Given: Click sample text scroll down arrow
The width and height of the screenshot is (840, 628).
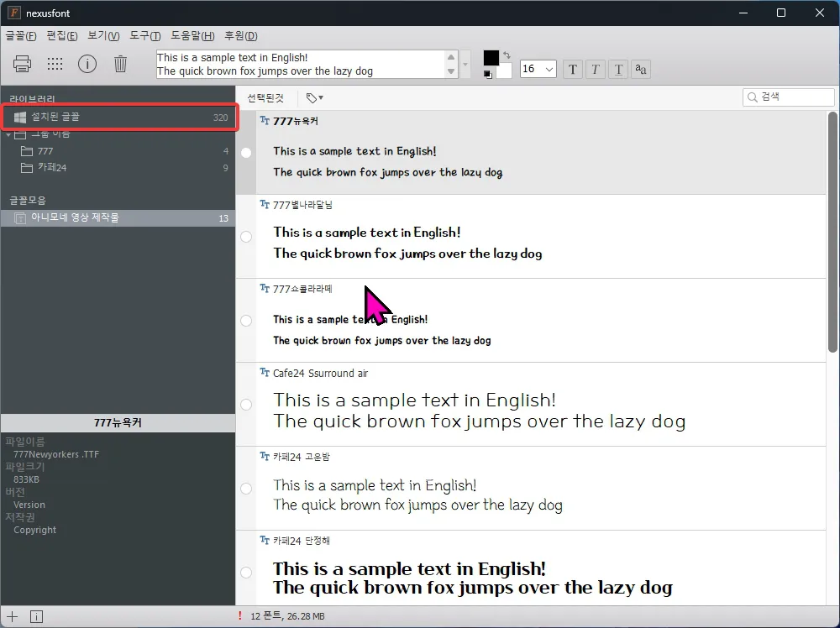Looking at the screenshot, I should pos(451,71).
